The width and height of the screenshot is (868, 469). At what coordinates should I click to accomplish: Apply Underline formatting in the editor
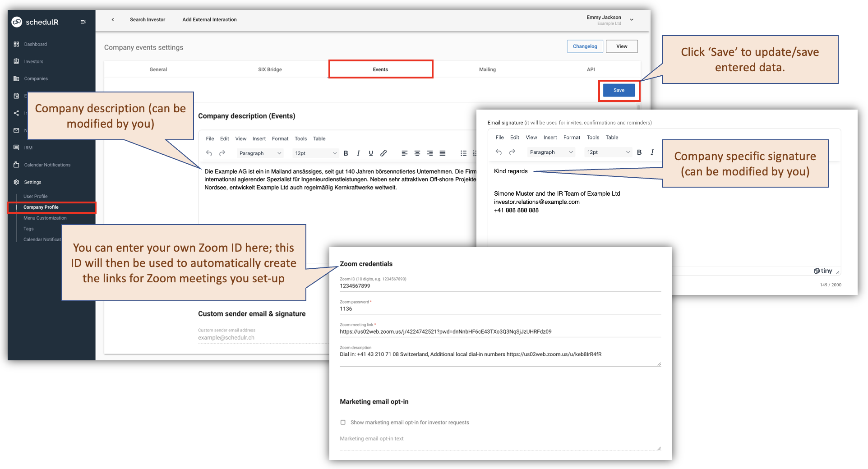pyautogui.click(x=370, y=153)
